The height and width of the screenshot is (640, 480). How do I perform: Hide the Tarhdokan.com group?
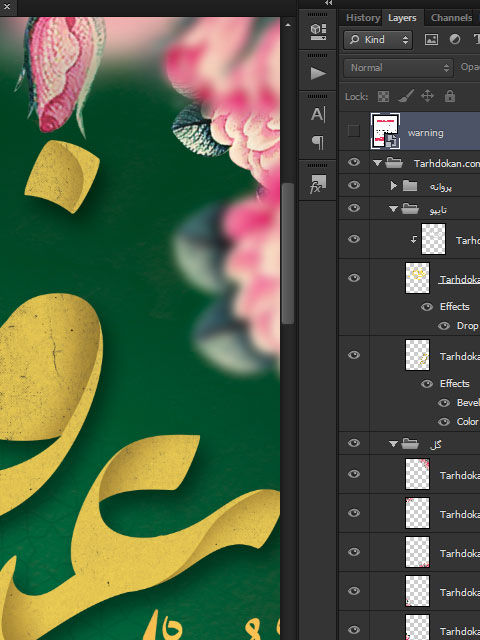click(x=354, y=162)
